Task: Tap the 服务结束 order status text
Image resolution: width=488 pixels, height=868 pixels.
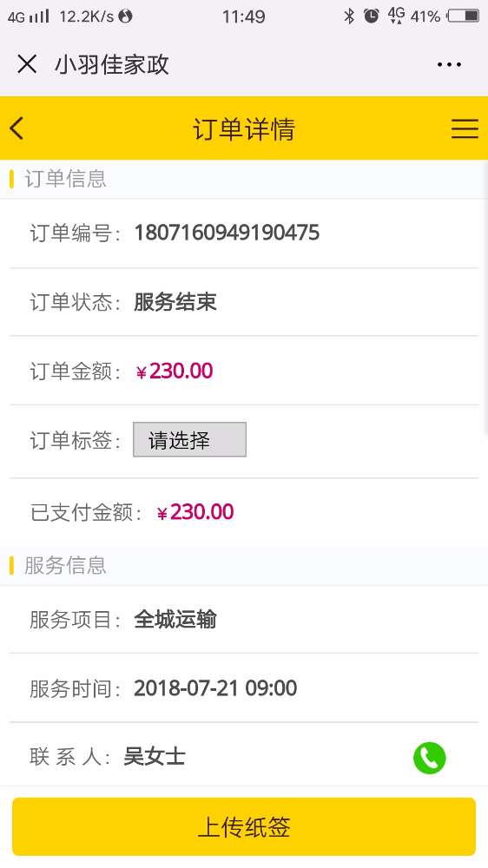Action: click(175, 302)
